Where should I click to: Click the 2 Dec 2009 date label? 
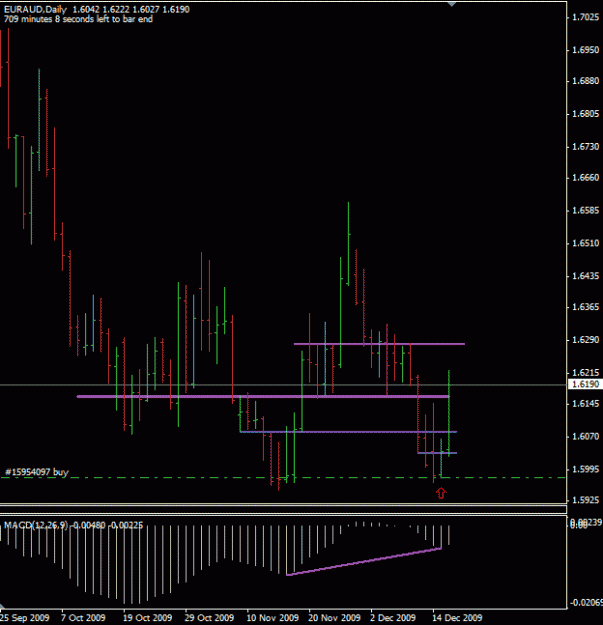393,618
